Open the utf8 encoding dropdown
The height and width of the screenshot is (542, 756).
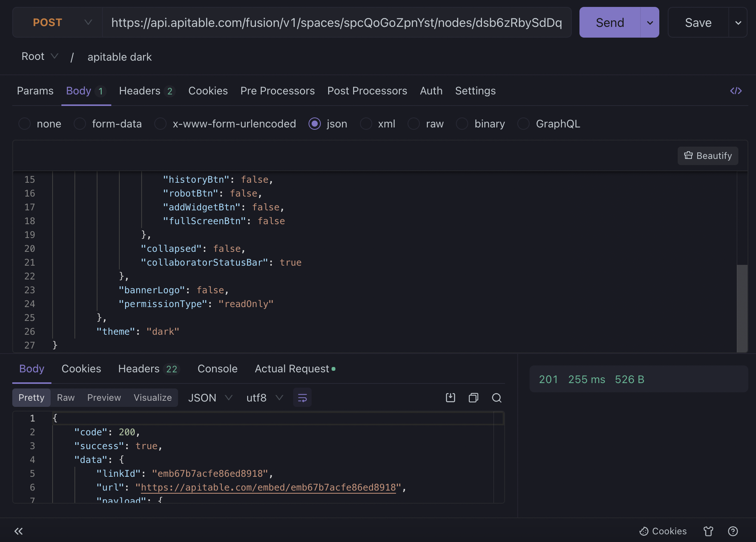[x=265, y=398]
